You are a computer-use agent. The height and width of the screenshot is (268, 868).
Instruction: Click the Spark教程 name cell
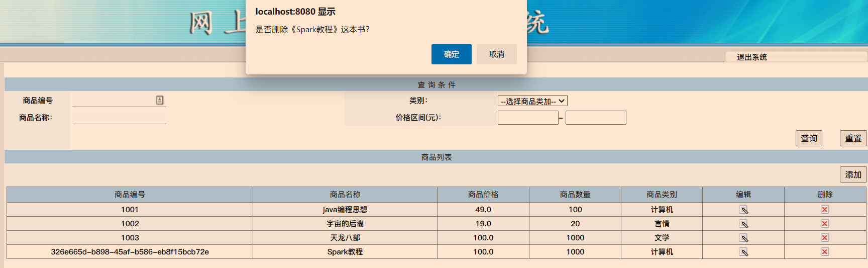345,252
